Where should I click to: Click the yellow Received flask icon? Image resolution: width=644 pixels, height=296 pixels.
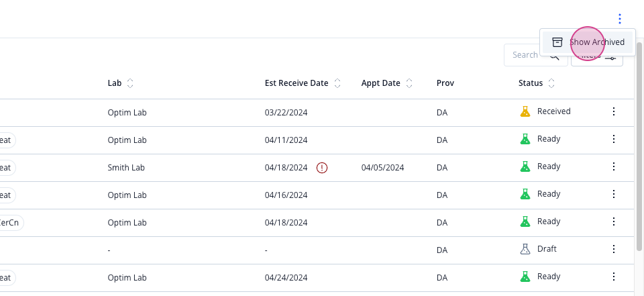coord(525,111)
